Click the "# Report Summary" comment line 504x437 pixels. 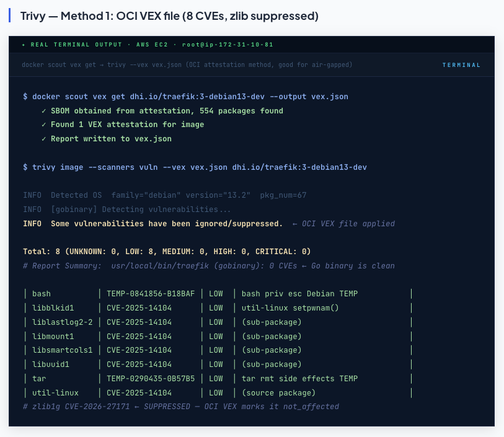[x=209, y=266]
